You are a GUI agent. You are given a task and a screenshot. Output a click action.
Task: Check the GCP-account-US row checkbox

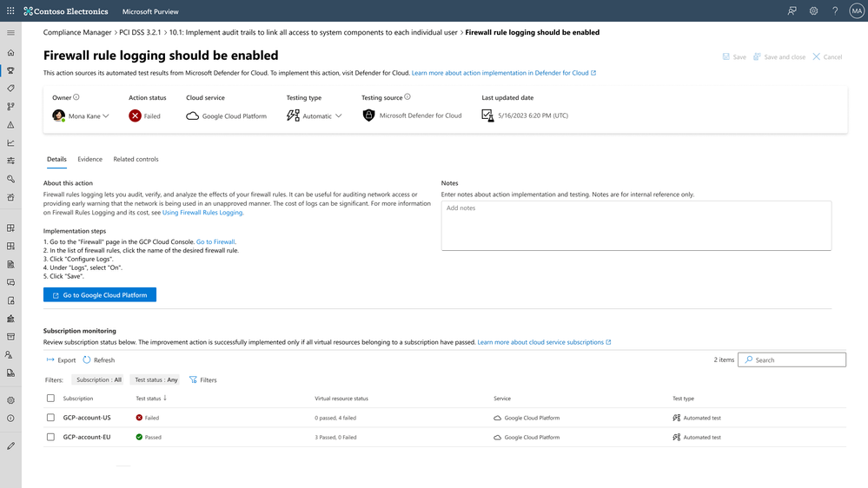coord(51,417)
